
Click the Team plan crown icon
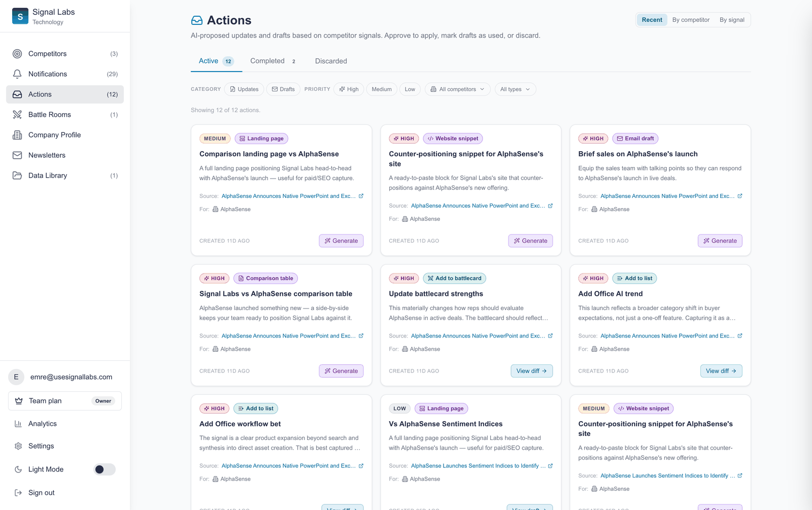click(x=19, y=401)
